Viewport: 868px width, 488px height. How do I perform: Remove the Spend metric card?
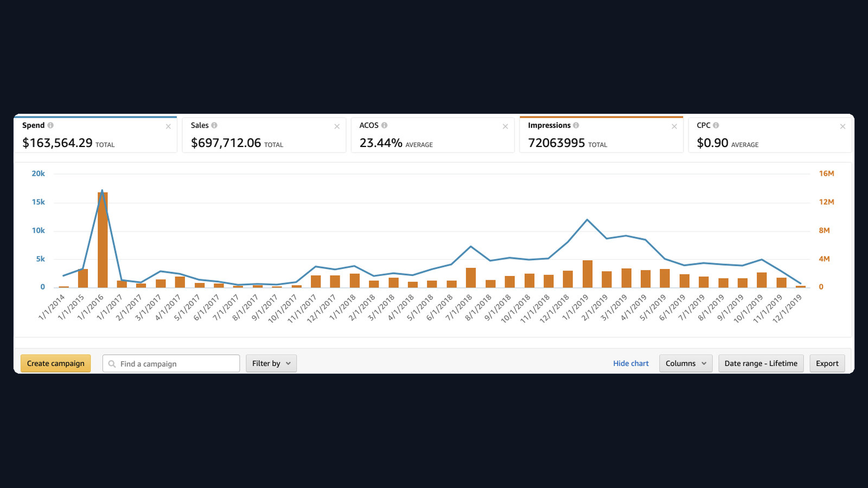click(x=168, y=126)
